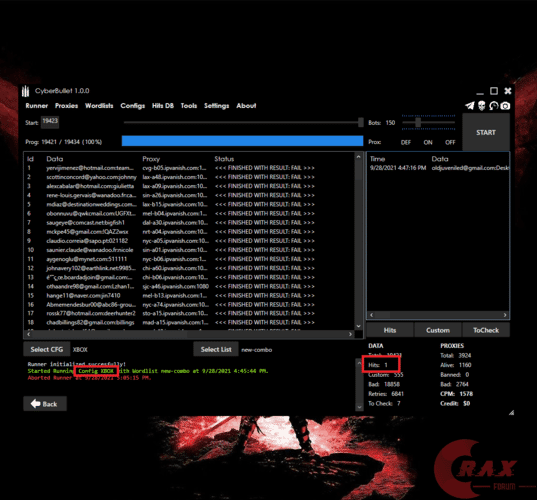Click the status cell of row Id 18
Viewport: 537px width, 500px height.
click(264, 322)
